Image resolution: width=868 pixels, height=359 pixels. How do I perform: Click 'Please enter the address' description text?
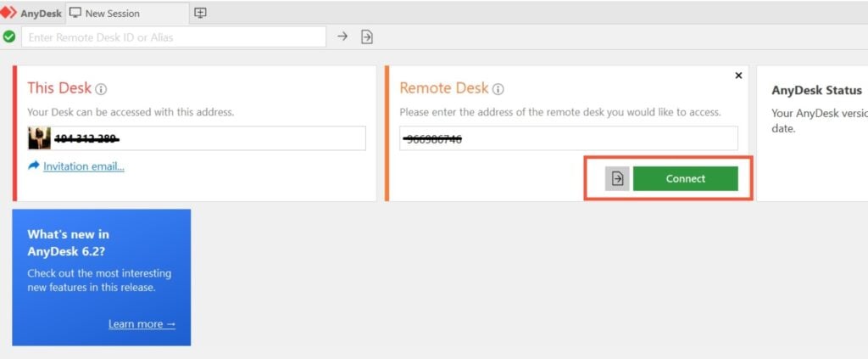point(560,112)
